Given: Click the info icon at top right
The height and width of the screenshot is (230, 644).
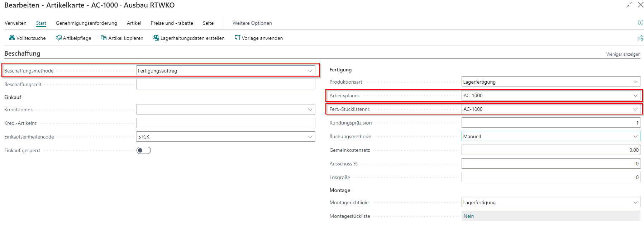Looking at the screenshot, I should click(x=640, y=23).
